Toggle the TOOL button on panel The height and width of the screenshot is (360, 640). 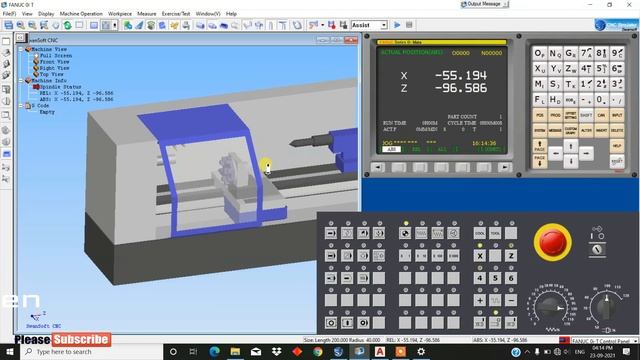point(495,233)
